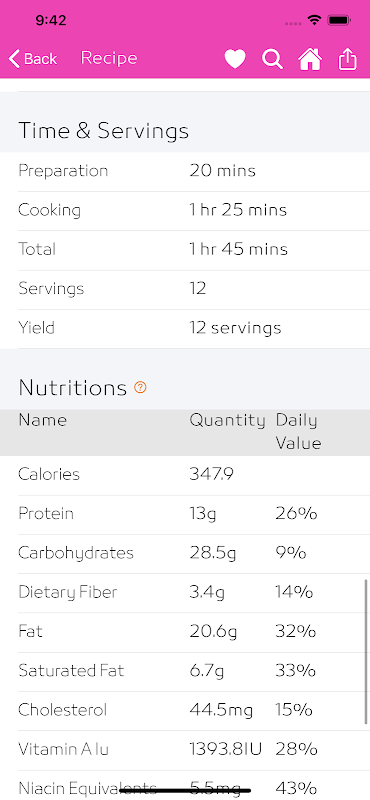This screenshot has width=370, height=800.
Task: Select the Protein 13g row
Action: (x=194, y=514)
